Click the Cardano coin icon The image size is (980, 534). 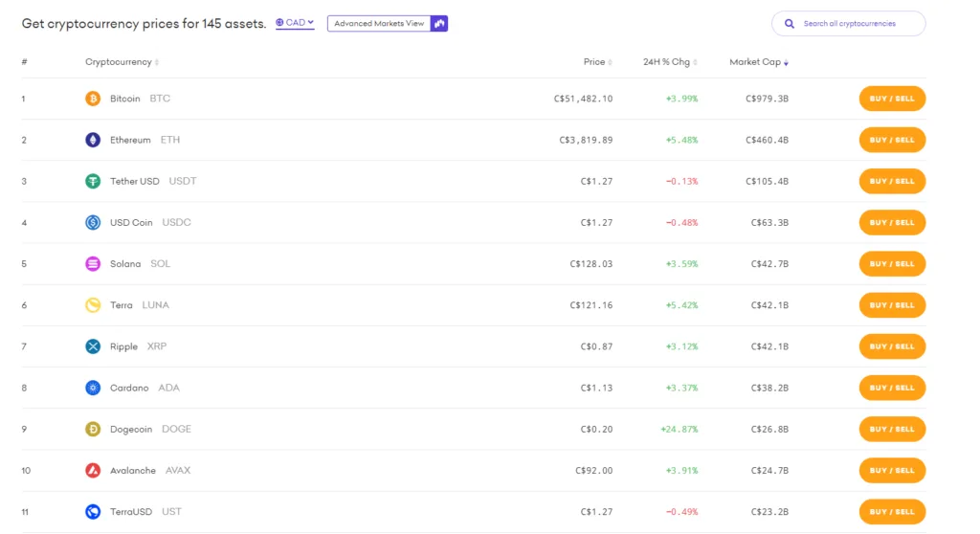tap(93, 388)
